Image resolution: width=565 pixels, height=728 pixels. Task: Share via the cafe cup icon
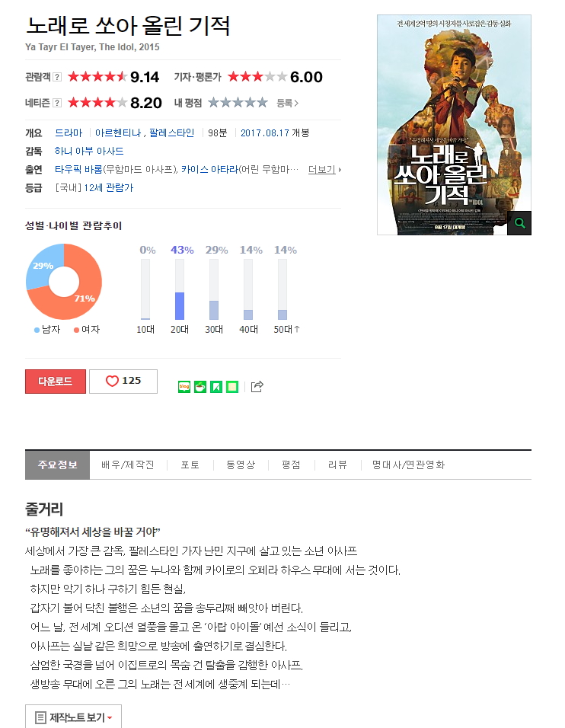click(200, 387)
